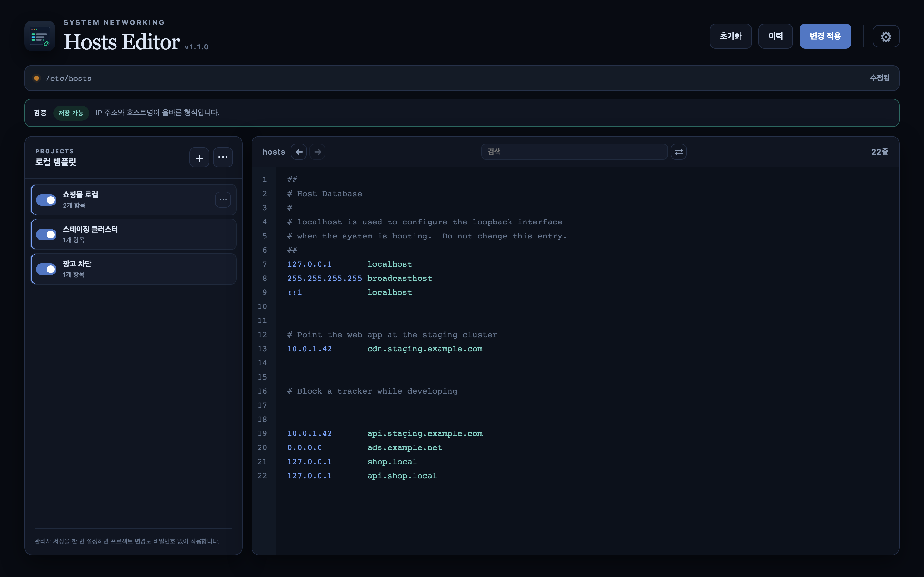Click the orange modified status dot
924x577 pixels.
pyautogui.click(x=37, y=78)
